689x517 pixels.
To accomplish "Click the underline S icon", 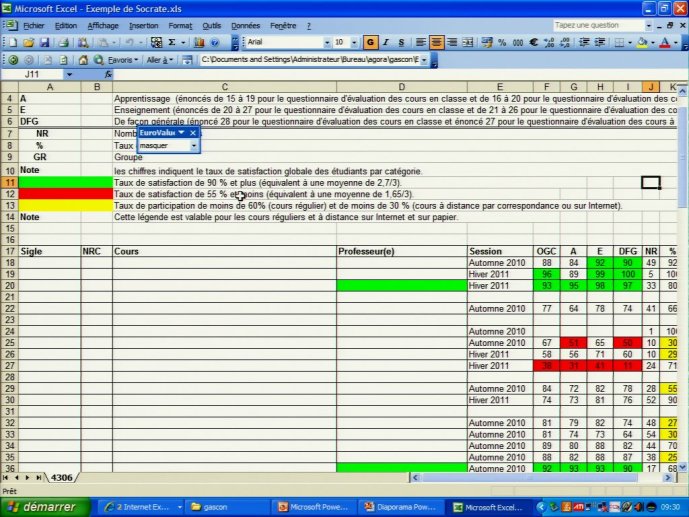I will [401, 43].
